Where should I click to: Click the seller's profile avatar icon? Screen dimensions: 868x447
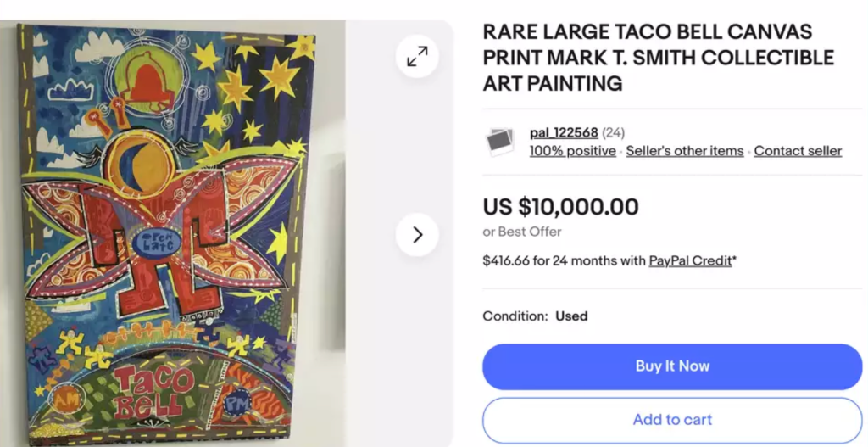coord(500,141)
